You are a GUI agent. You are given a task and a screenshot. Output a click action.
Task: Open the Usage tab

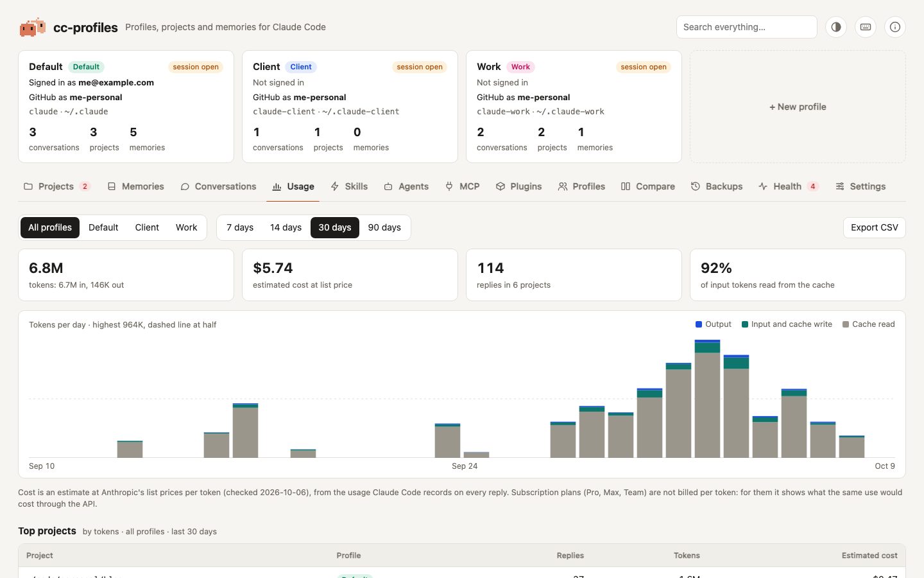[293, 186]
